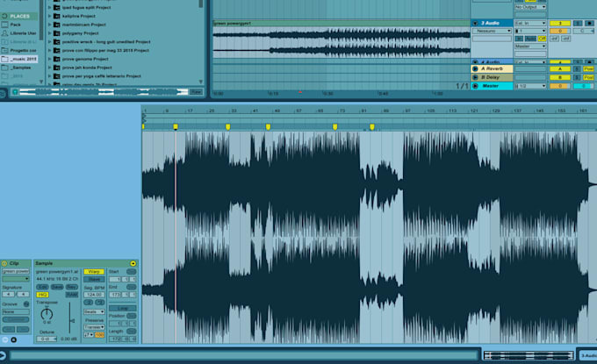
Task: Toggle the Loop button
Action: click(x=122, y=308)
